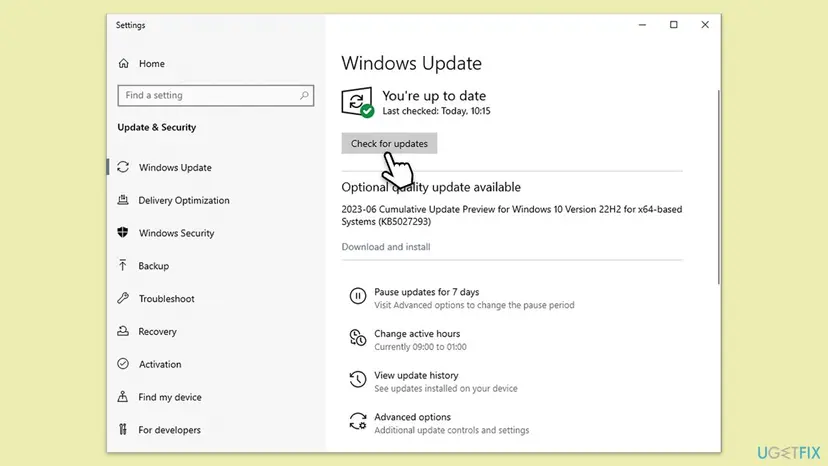The height and width of the screenshot is (466, 828).
Task: Click the active hours clock icon
Action: 357,338
